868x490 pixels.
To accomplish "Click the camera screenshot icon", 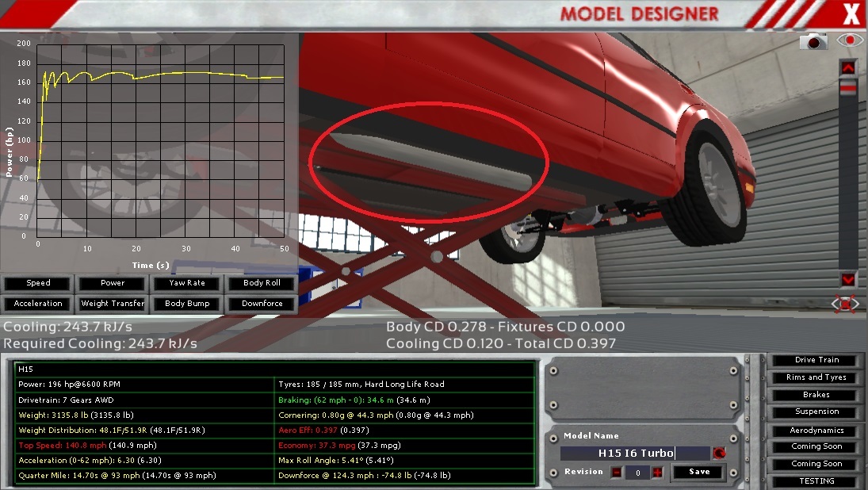I will point(813,40).
